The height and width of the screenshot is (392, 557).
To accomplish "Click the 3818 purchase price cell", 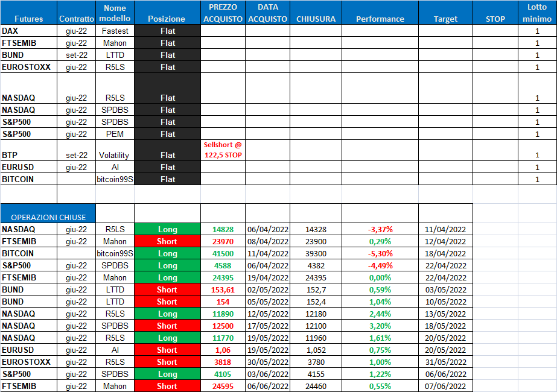I will click(223, 362).
